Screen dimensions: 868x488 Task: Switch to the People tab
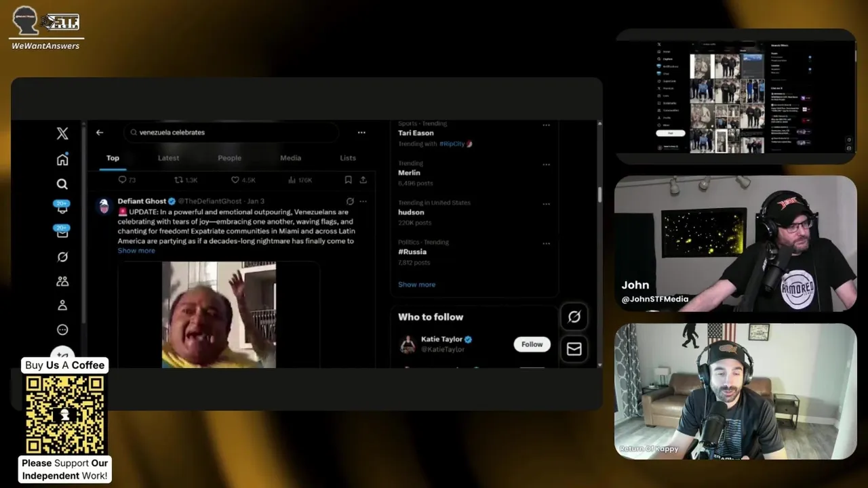pyautogui.click(x=229, y=158)
